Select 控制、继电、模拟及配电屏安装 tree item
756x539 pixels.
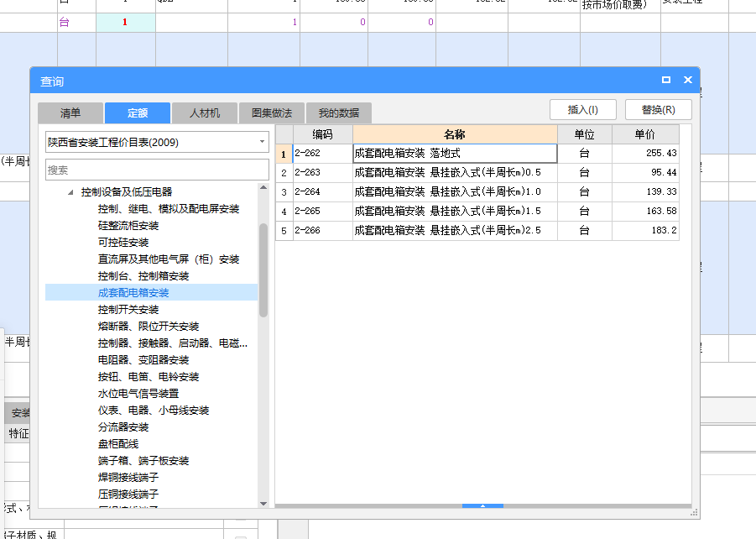click(169, 209)
